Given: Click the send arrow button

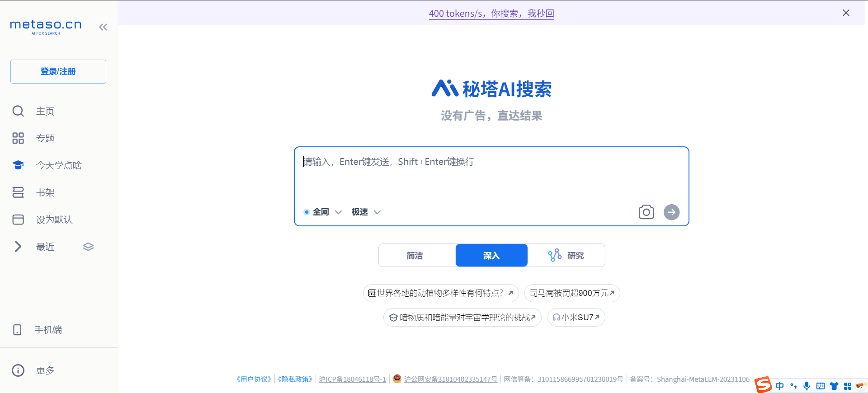Looking at the screenshot, I should pyautogui.click(x=672, y=212).
